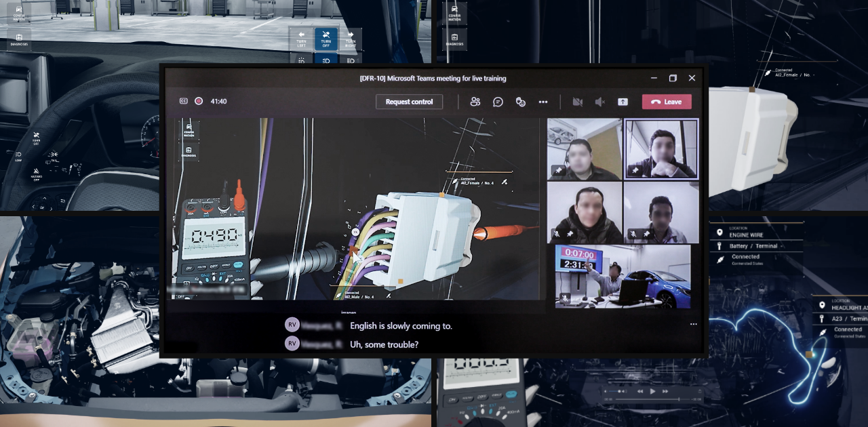868x427 pixels.
Task: Click Confirmation icon in the top-left driver view
Action: point(18,14)
